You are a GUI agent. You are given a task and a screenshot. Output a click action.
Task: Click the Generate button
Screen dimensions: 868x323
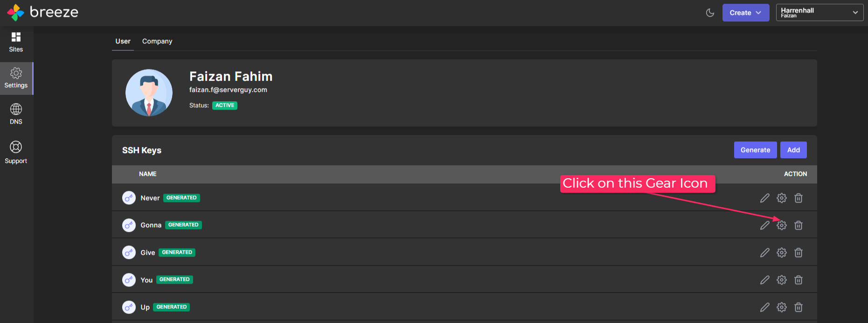tap(755, 150)
